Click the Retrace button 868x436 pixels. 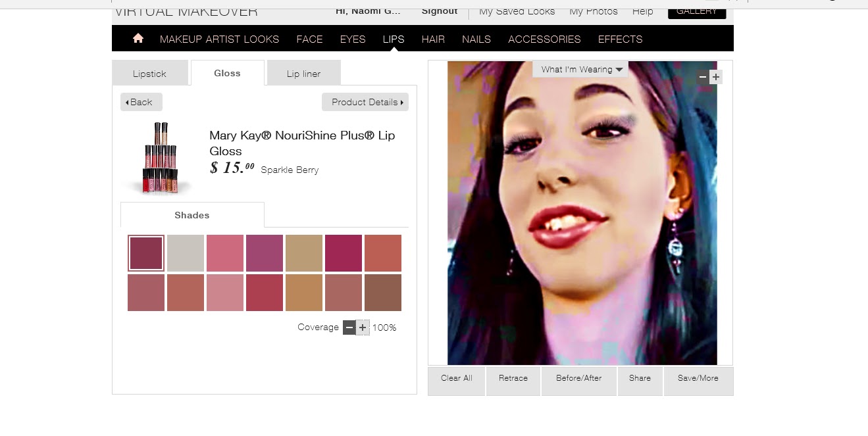(513, 381)
